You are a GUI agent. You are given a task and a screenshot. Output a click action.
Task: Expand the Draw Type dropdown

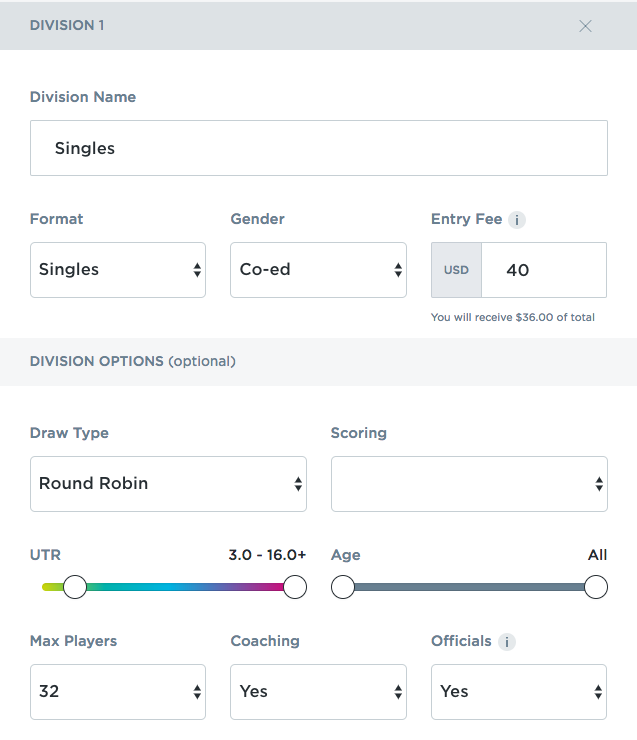tap(168, 484)
